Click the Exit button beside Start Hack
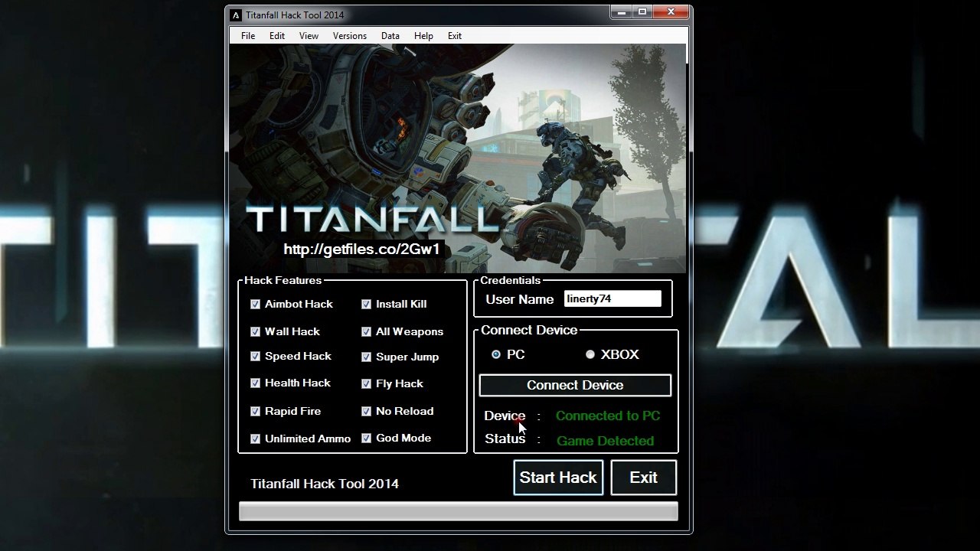Image resolution: width=980 pixels, height=551 pixels. pyautogui.click(x=643, y=478)
